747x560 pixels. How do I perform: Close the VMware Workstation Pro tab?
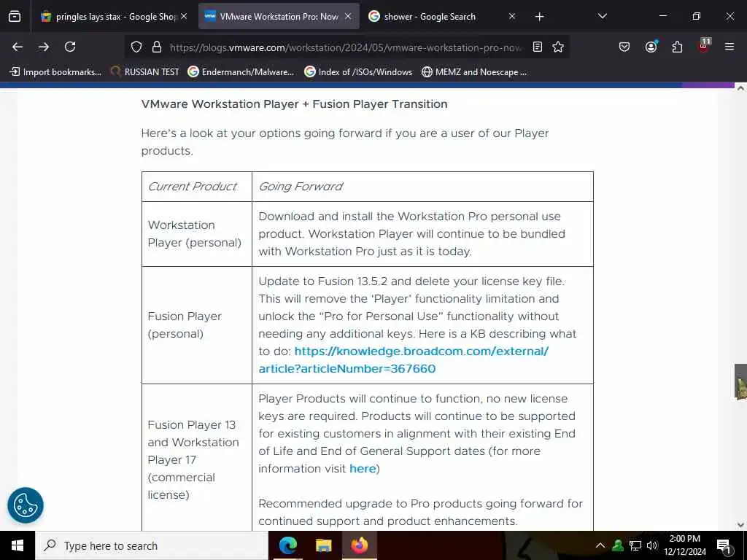pos(348,16)
